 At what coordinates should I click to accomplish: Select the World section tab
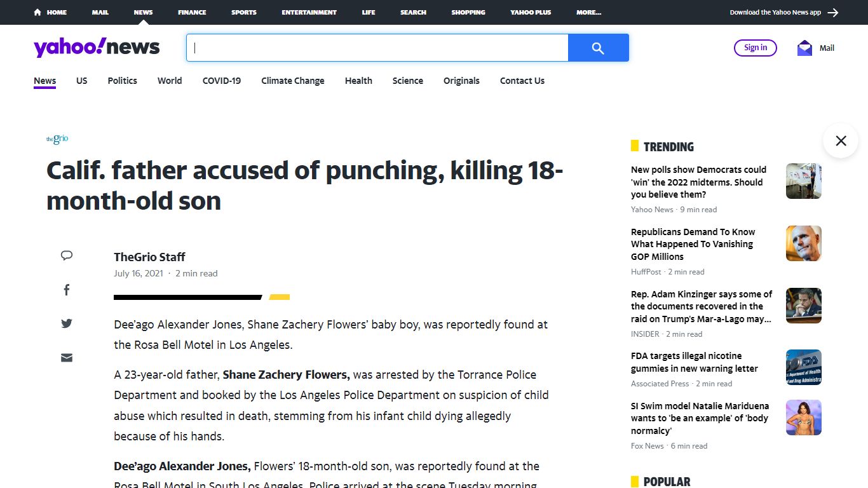point(170,81)
